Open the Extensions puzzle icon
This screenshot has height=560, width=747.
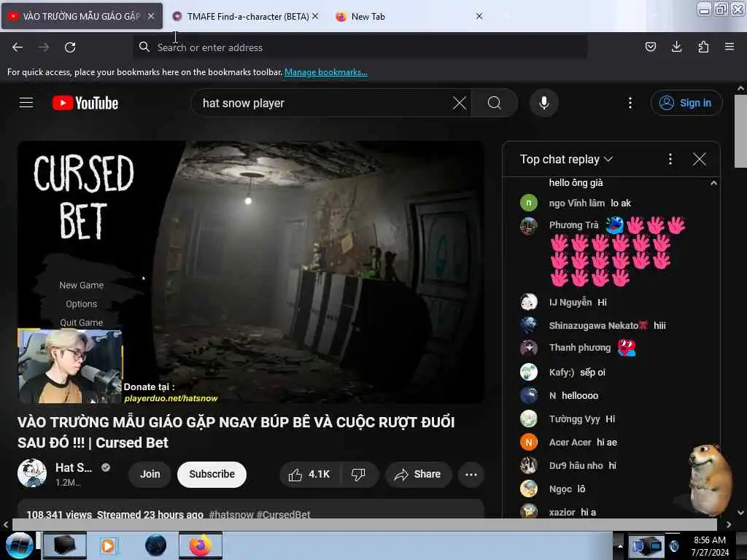[703, 47]
